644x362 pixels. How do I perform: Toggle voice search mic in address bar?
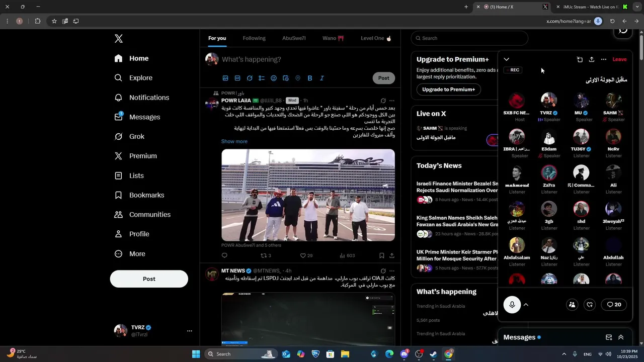pos(598,21)
